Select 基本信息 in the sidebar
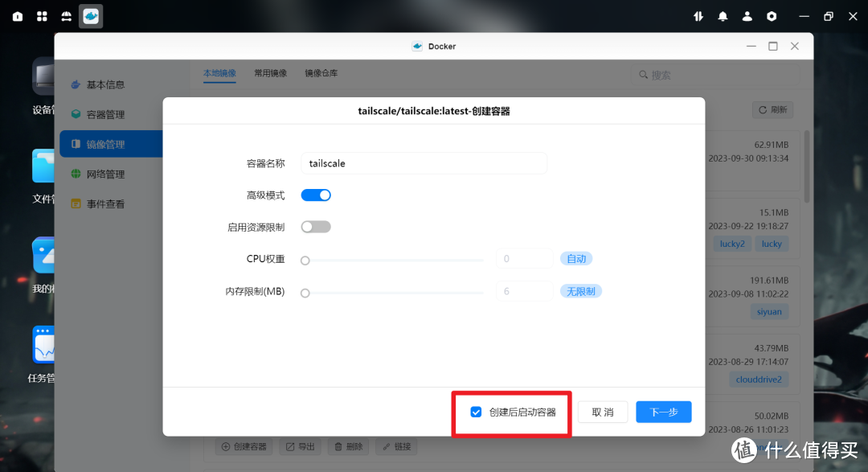Image resolution: width=868 pixels, height=472 pixels. point(104,84)
